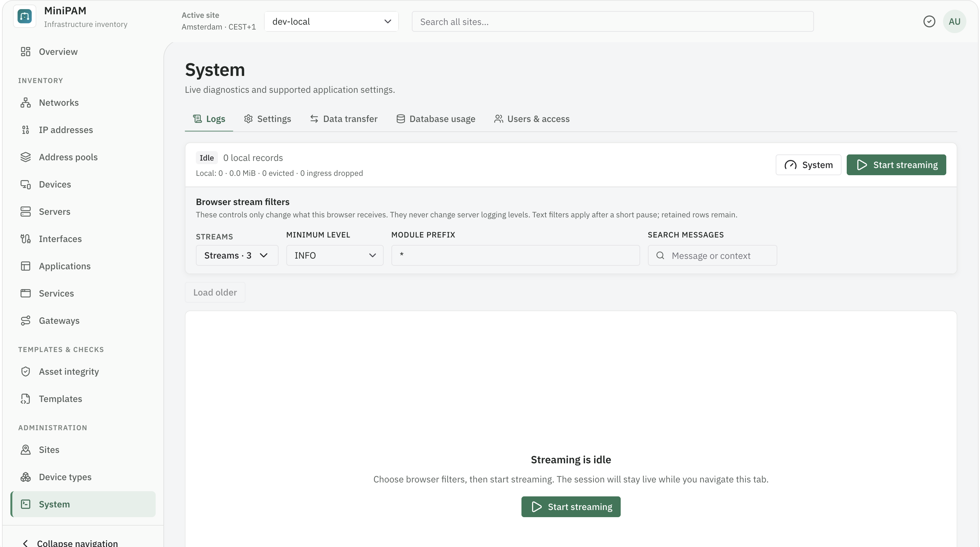
Task: Open Networks in the sidebar
Action: [83, 103]
